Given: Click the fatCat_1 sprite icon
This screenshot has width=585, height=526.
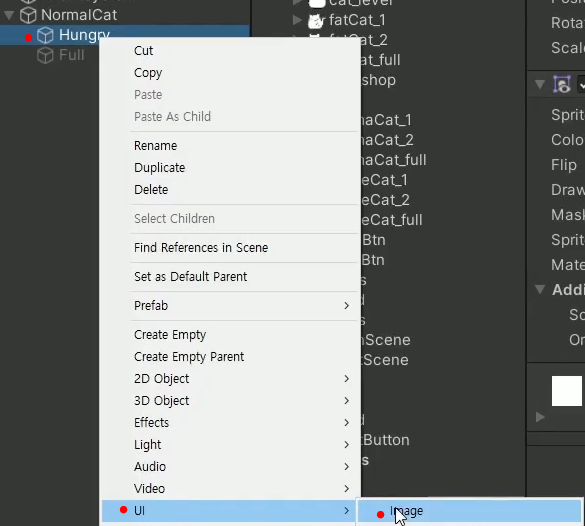Looking at the screenshot, I should pos(316,21).
